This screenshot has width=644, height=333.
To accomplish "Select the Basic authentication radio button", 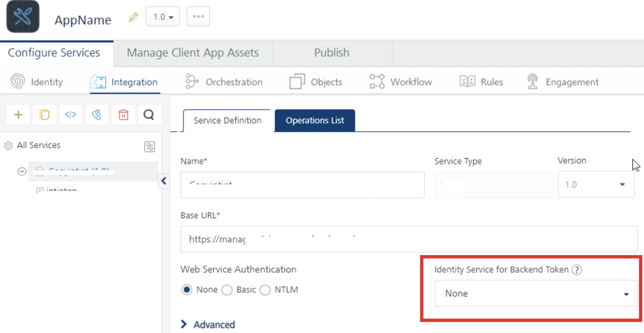I will [x=227, y=290].
